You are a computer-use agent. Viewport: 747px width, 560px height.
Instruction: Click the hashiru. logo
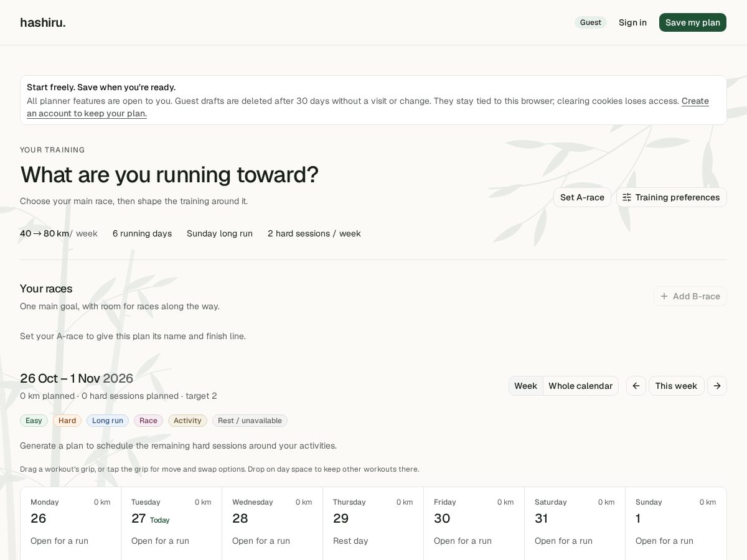pyautogui.click(x=43, y=22)
